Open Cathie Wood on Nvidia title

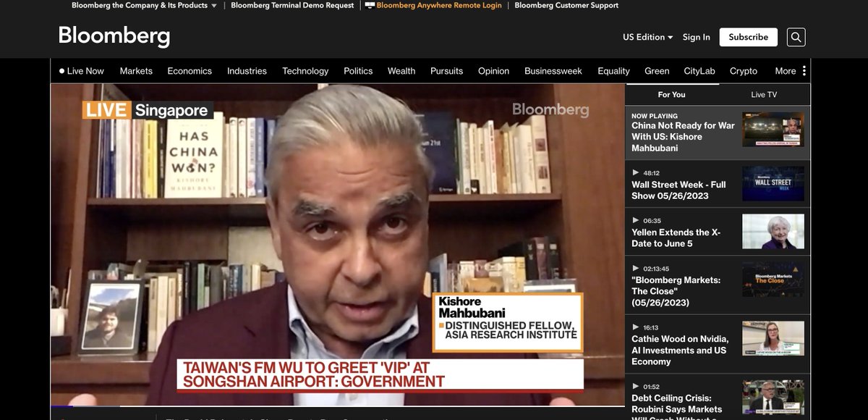click(x=680, y=350)
